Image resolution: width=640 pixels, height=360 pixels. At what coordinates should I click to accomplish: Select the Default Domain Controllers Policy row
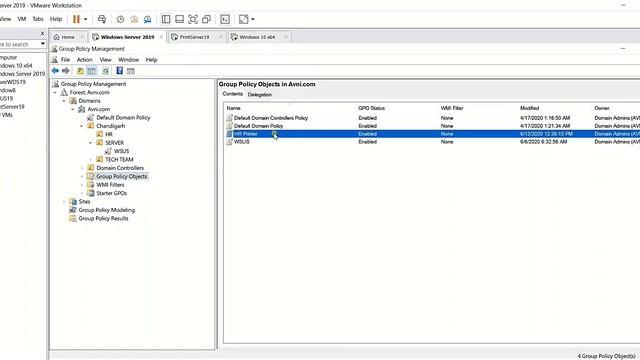pos(433,118)
